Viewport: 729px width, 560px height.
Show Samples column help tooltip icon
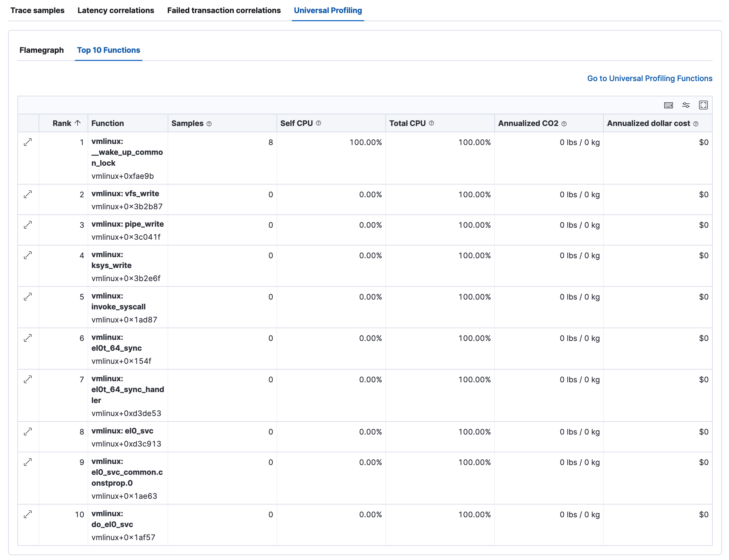(x=209, y=124)
